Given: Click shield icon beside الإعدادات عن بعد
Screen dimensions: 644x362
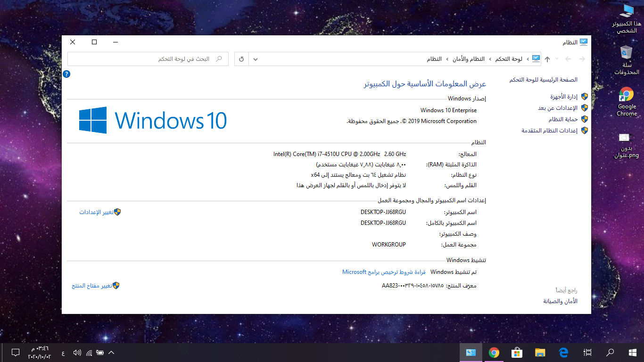Looking at the screenshot, I should [x=585, y=108].
